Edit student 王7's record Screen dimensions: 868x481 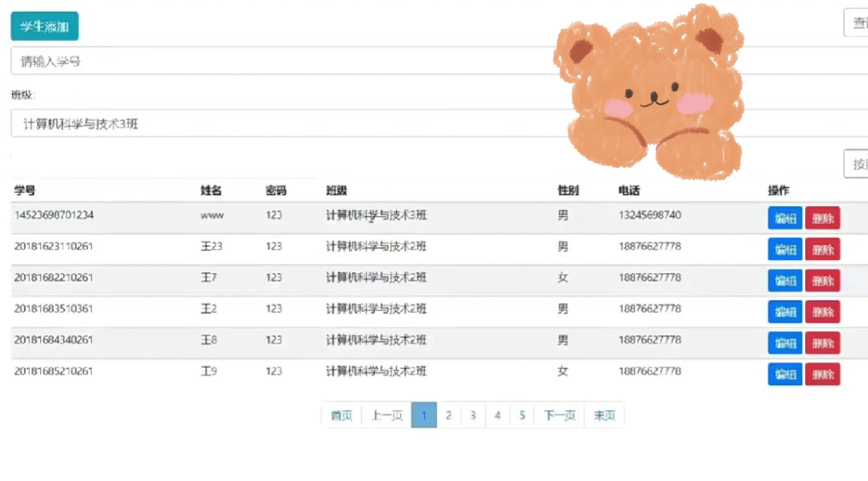point(784,280)
